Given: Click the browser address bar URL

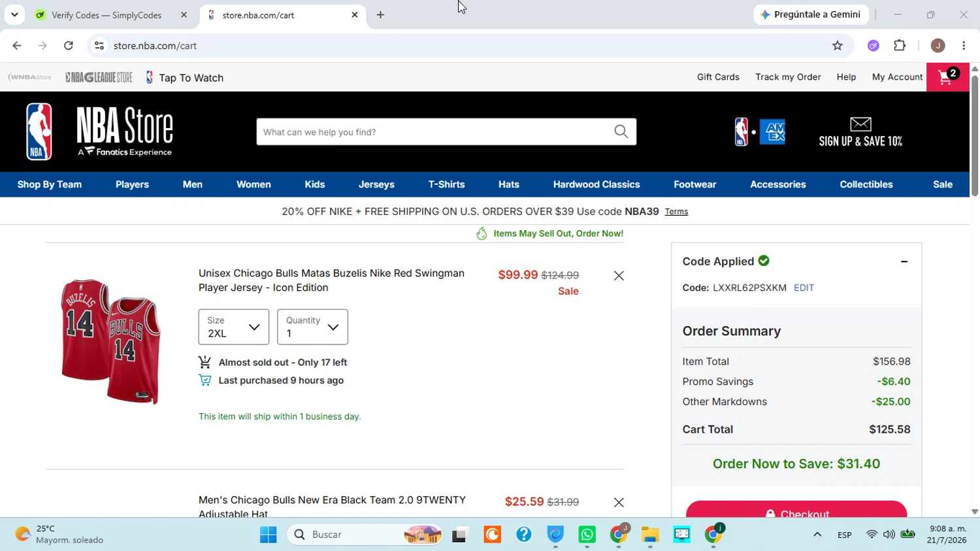Looking at the screenshot, I should point(155,46).
